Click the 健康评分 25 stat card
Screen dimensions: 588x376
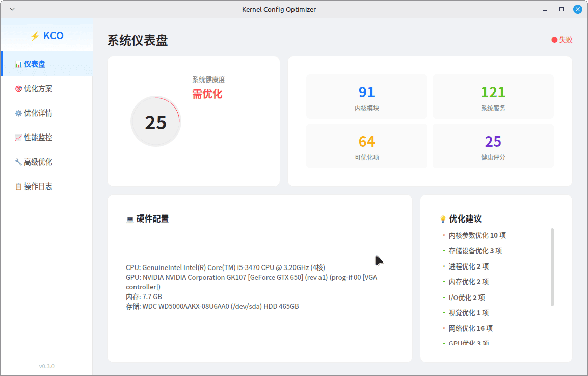pos(493,146)
